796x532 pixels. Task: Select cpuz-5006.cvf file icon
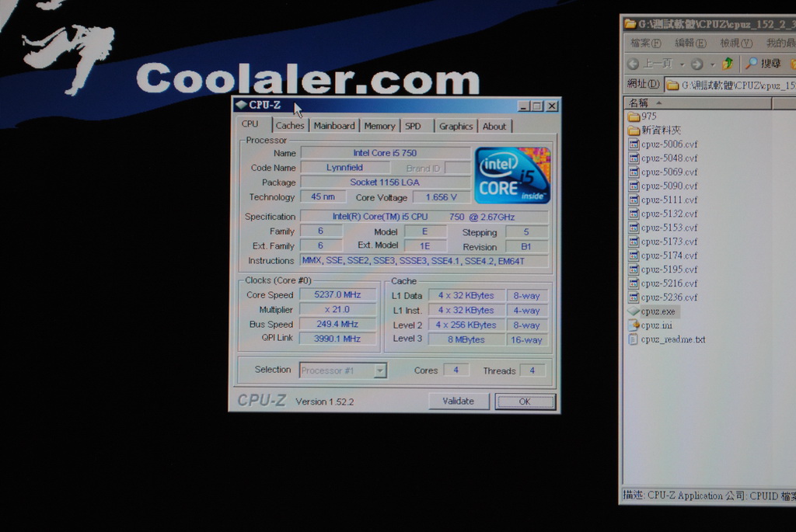point(634,144)
